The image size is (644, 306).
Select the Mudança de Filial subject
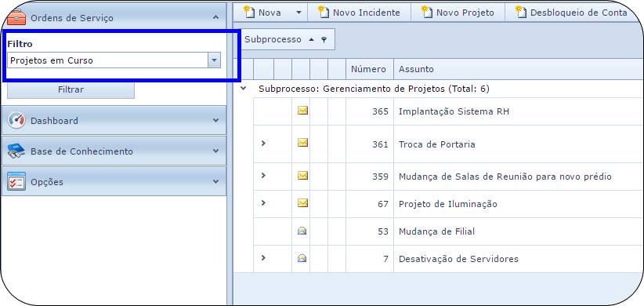436,231
